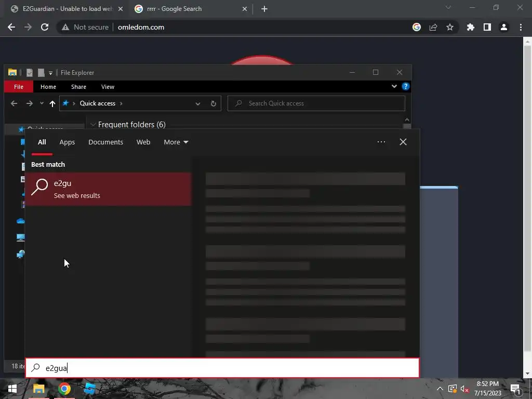Expand the File Explorer ribbon chevron
The image size is (532, 399).
(394, 87)
